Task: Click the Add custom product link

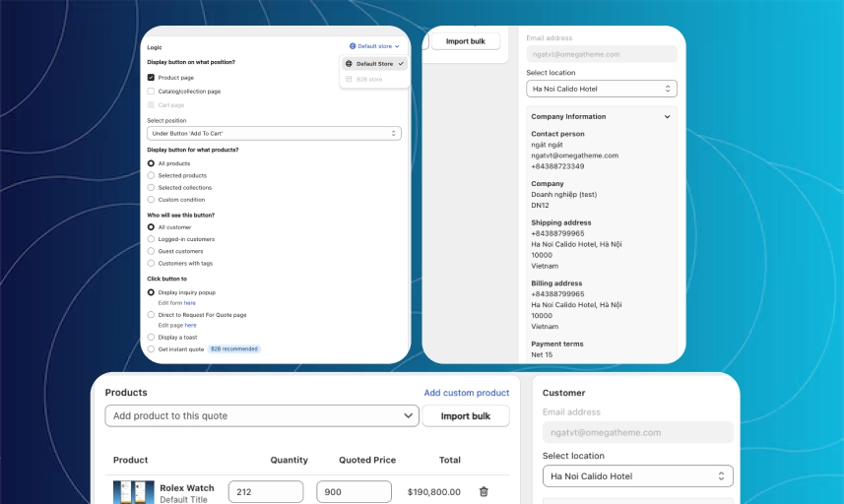Action: (x=466, y=393)
